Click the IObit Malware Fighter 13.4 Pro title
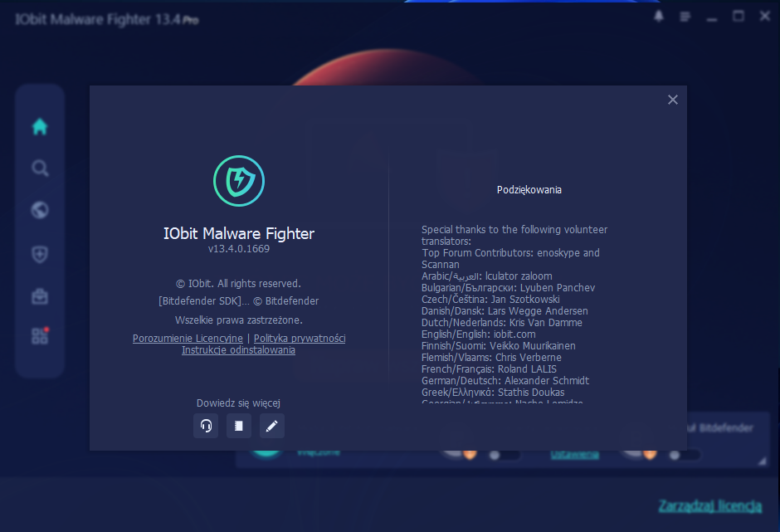 click(106, 19)
